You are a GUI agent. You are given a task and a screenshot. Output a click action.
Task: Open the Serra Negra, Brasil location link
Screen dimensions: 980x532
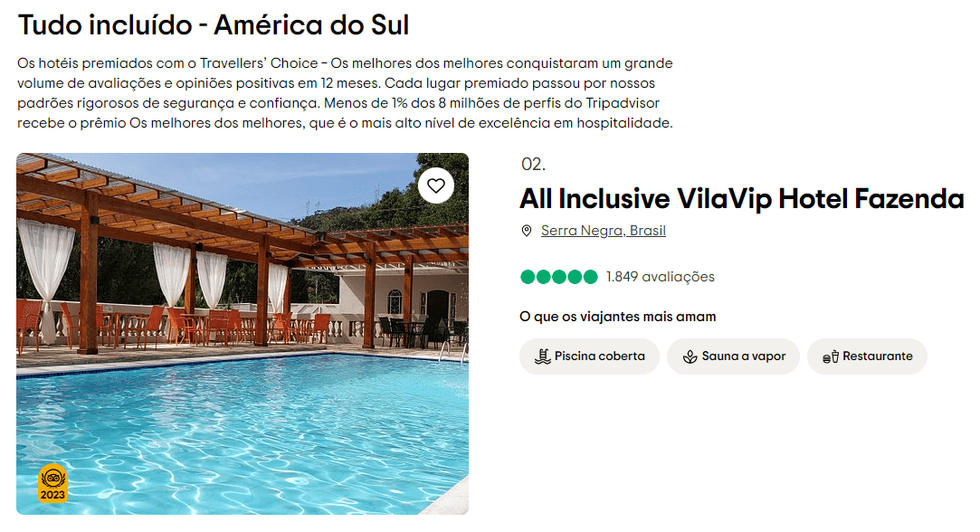[x=603, y=231]
